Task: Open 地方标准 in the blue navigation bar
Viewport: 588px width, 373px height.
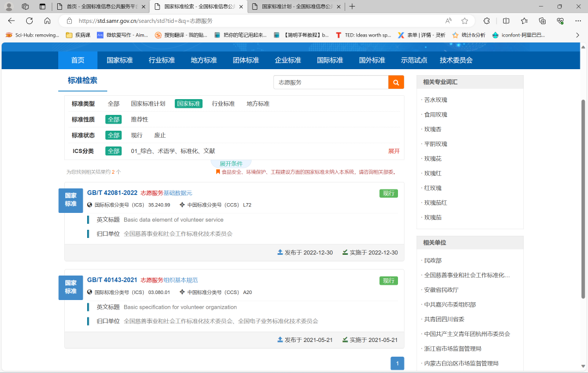Action: [x=204, y=60]
